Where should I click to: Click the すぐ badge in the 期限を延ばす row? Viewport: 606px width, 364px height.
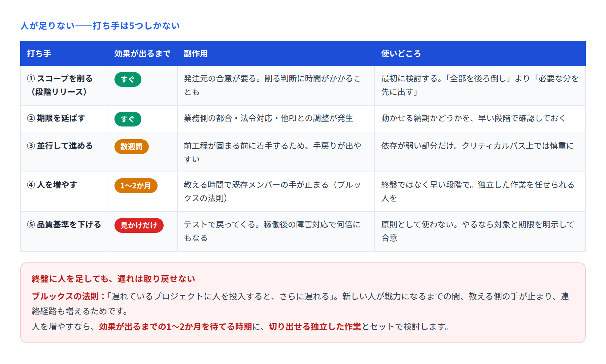coord(128,119)
